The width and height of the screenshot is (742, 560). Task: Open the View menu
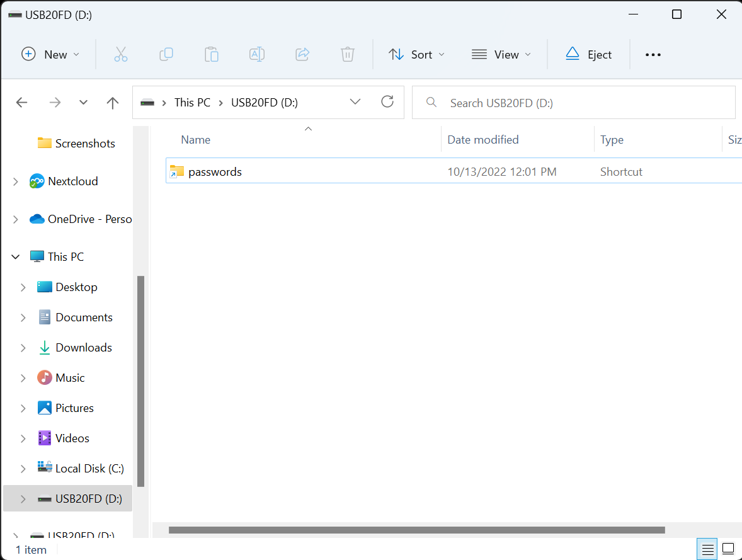[x=501, y=55]
